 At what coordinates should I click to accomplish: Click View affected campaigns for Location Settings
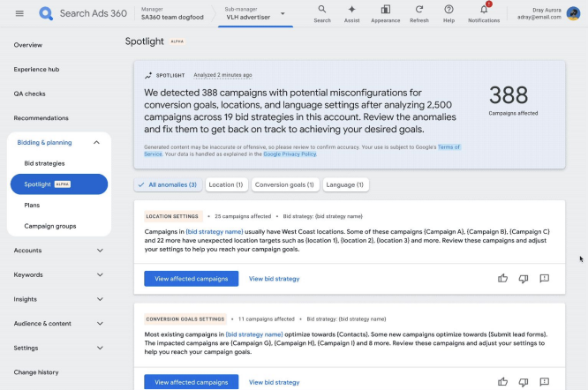(192, 279)
